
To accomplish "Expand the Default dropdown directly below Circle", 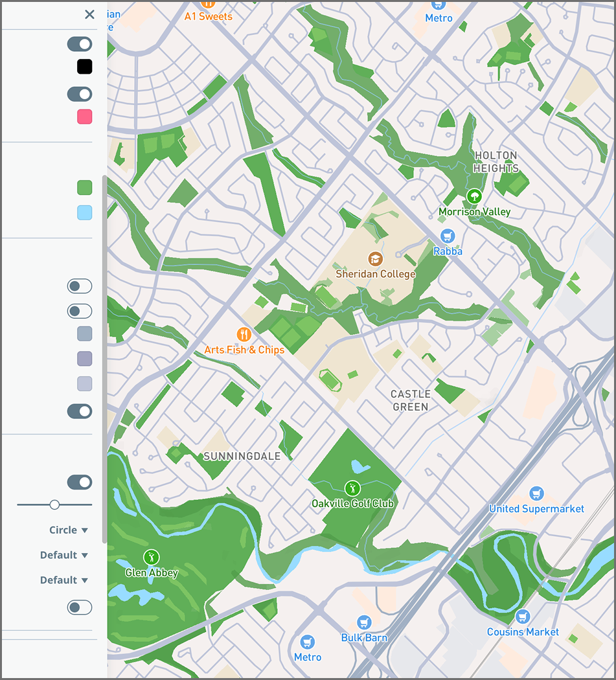I will pyautogui.click(x=63, y=555).
